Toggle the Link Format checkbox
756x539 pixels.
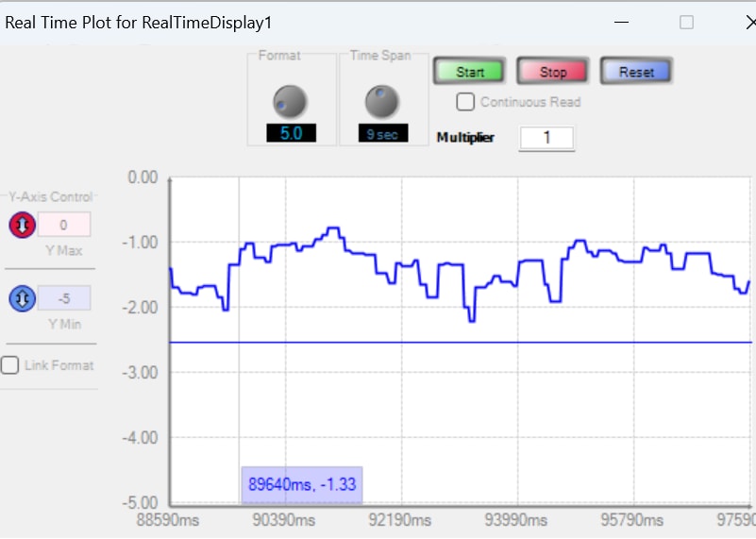(9, 365)
